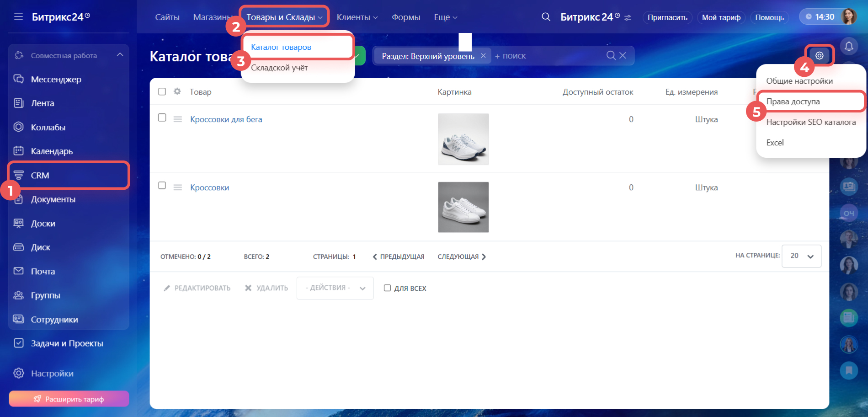Click the grid column settings gear icon
The height and width of the screenshot is (417, 868).
coord(177,91)
